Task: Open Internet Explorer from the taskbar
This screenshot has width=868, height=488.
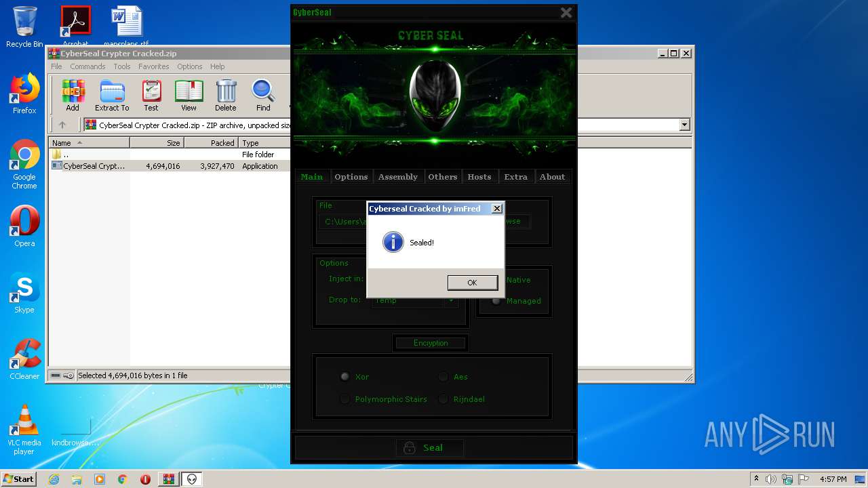Action: (54, 479)
